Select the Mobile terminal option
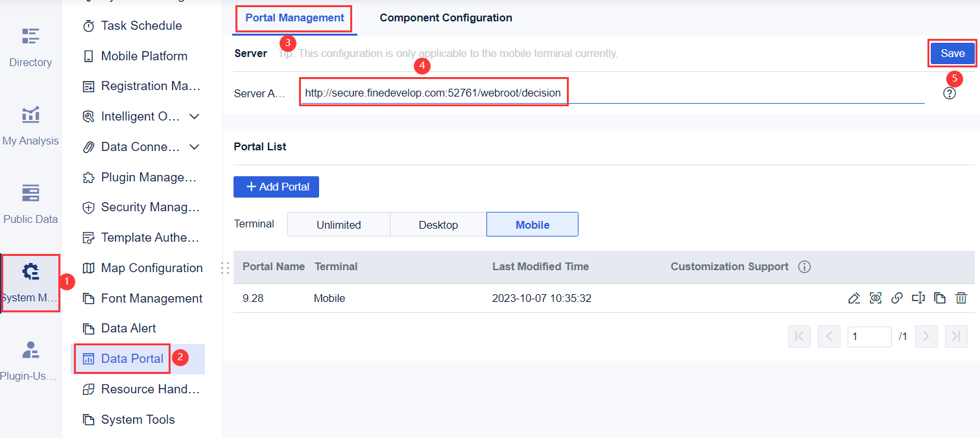Screen dimensions: 980x438 [x=532, y=225]
